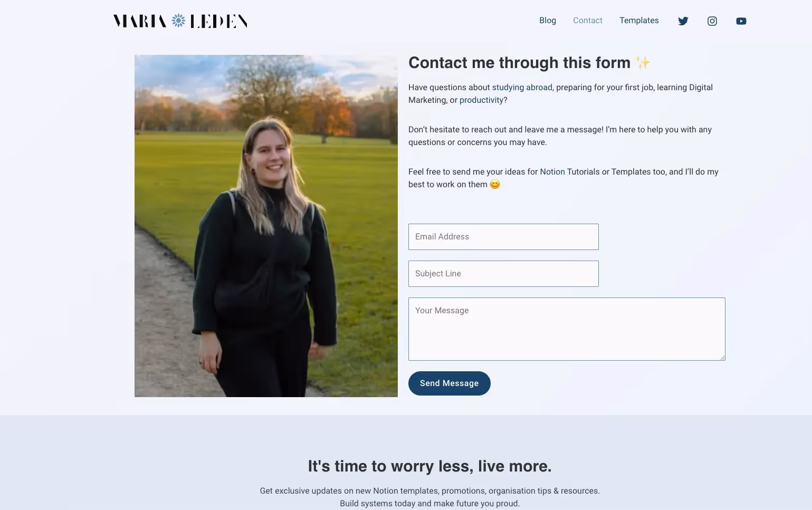Image resolution: width=812 pixels, height=510 pixels.
Task: Click the portrait photo of Maria
Action: coord(266,226)
